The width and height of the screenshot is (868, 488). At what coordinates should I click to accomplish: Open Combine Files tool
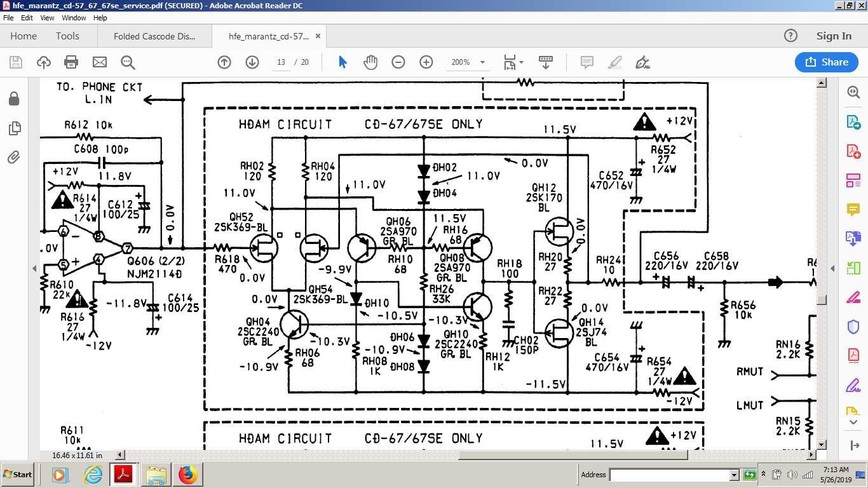[853, 238]
